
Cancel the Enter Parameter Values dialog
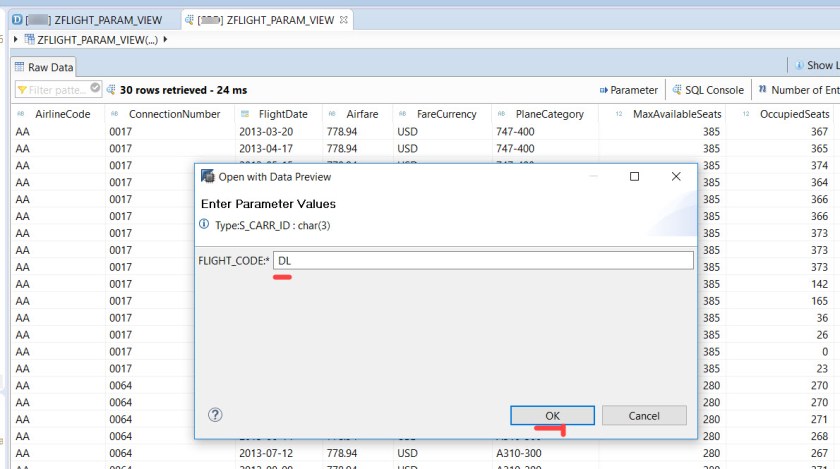pos(644,415)
